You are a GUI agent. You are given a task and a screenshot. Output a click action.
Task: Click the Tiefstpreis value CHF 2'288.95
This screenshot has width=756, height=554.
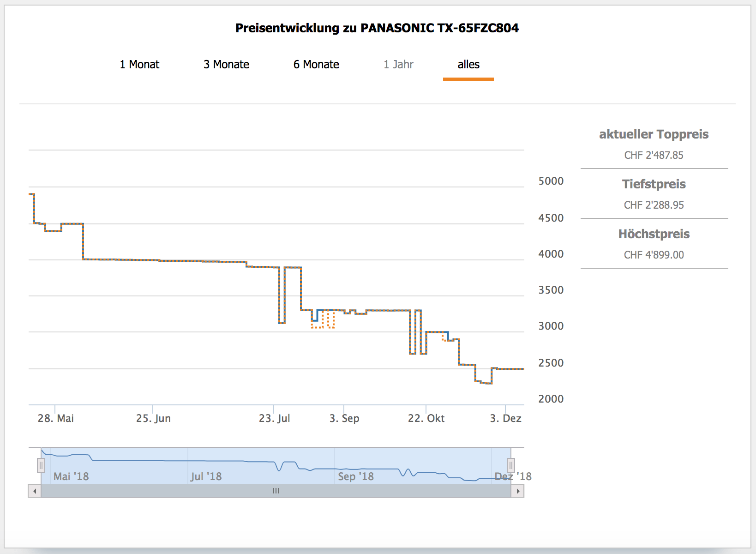pyautogui.click(x=654, y=205)
